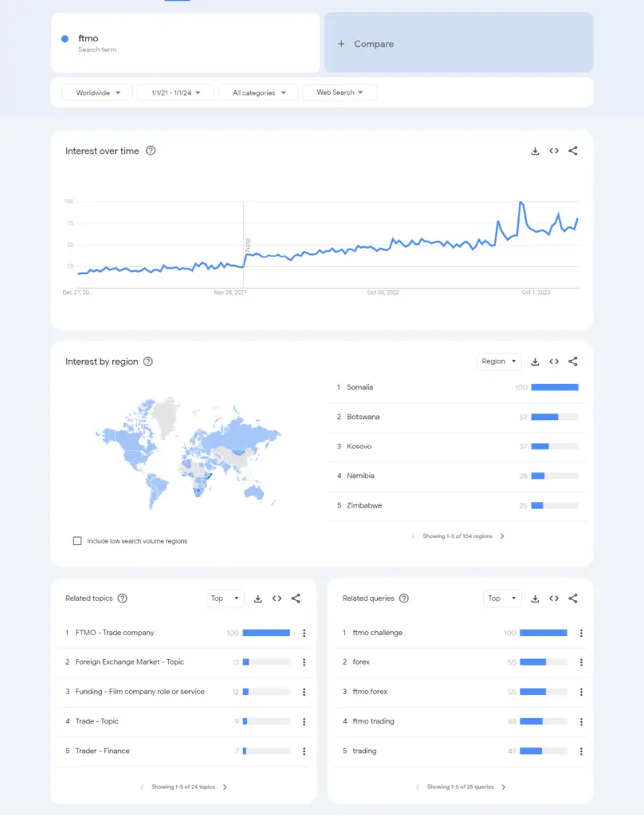Open more options for trading query
The width and height of the screenshot is (644, 816).
(x=581, y=751)
